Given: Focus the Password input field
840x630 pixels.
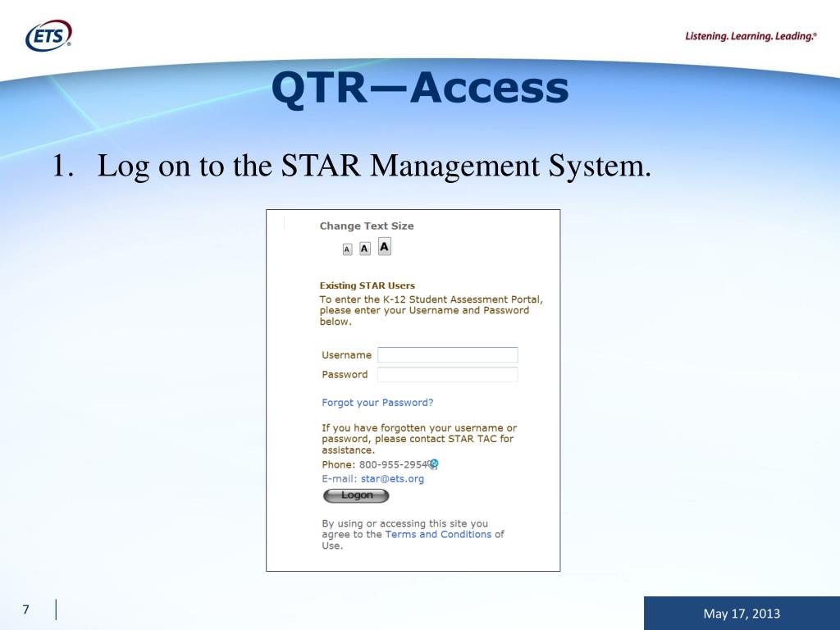Looking at the screenshot, I should coord(448,374).
